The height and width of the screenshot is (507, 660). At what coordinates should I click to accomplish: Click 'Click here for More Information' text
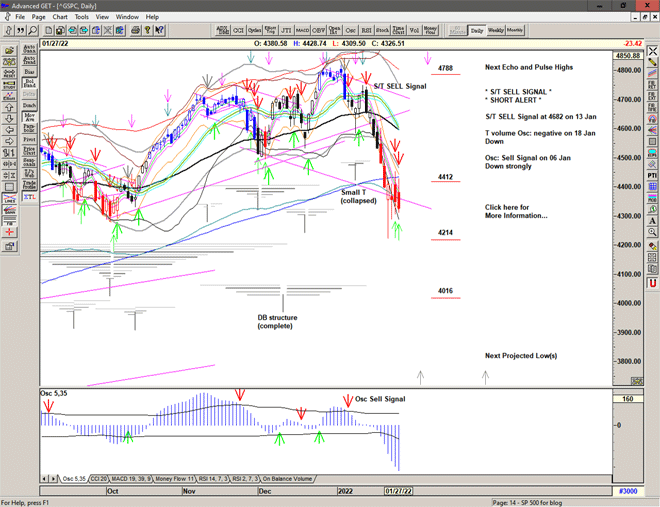coord(515,211)
